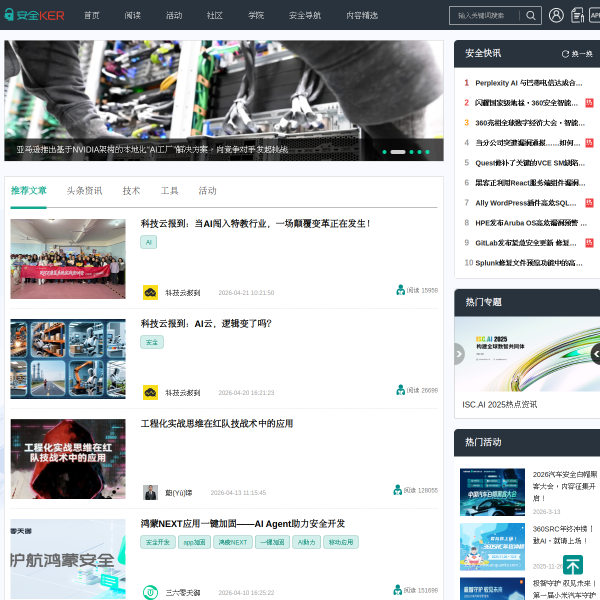Switch to the 头条资讯 tab
The image size is (600, 600).
[x=84, y=191]
